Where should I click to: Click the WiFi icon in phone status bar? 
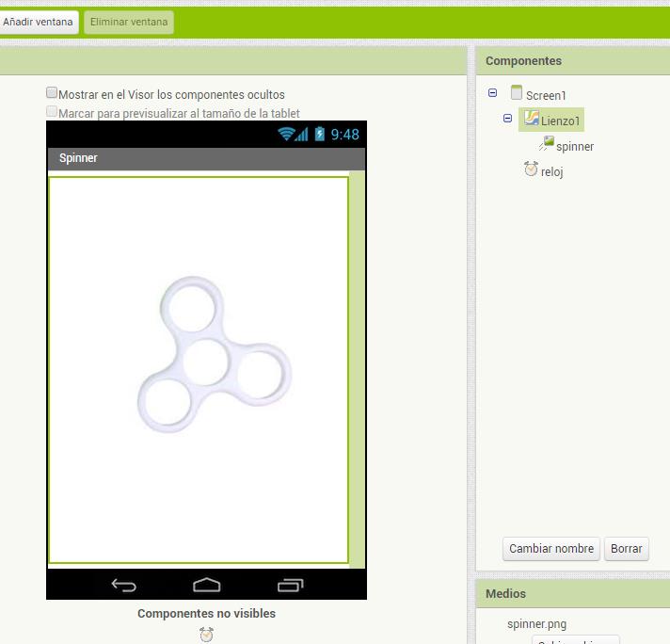coord(287,135)
